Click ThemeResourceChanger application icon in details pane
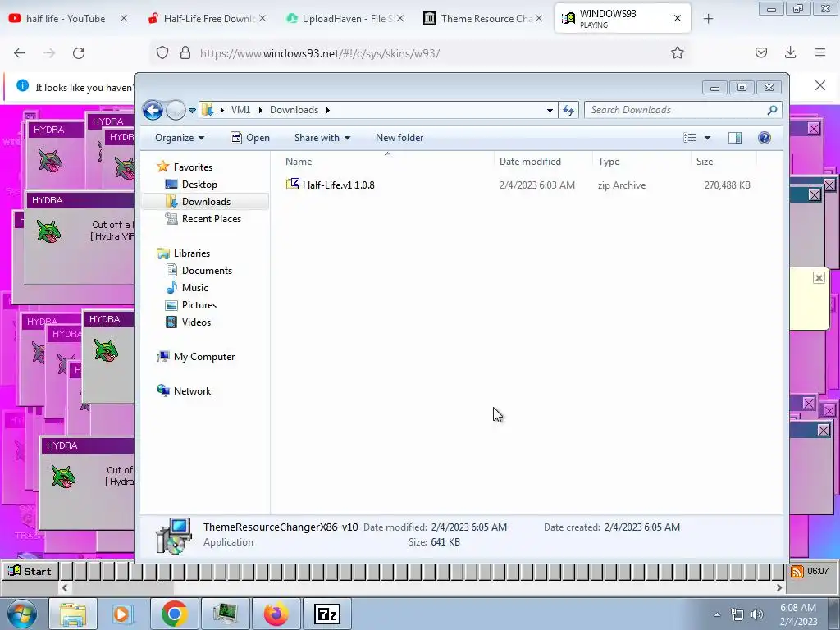Screen dimensions: 840x630 point(174,535)
